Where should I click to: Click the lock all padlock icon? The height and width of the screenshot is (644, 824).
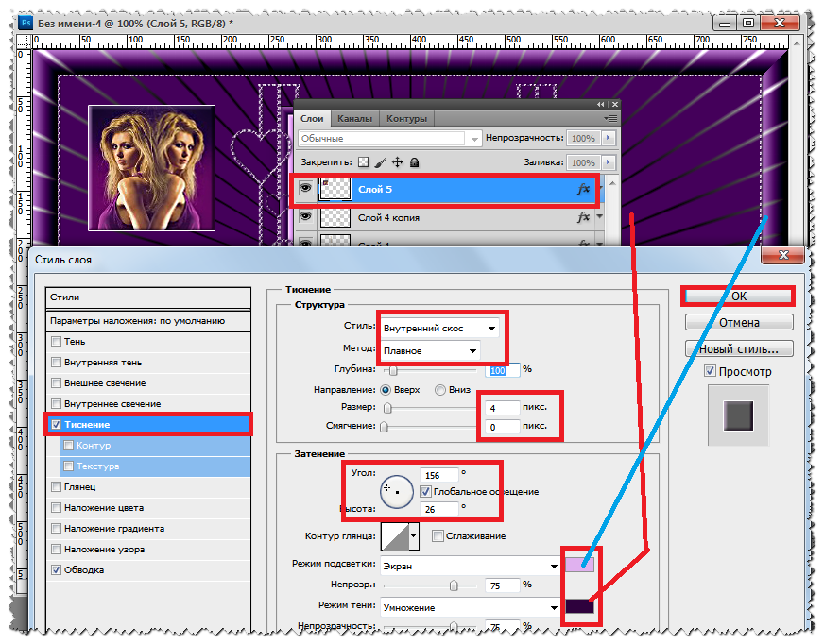pos(414,162)
